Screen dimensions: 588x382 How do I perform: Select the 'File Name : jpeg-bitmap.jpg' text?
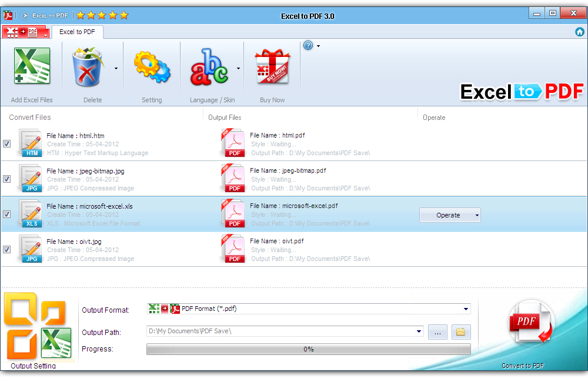point(85,171)
